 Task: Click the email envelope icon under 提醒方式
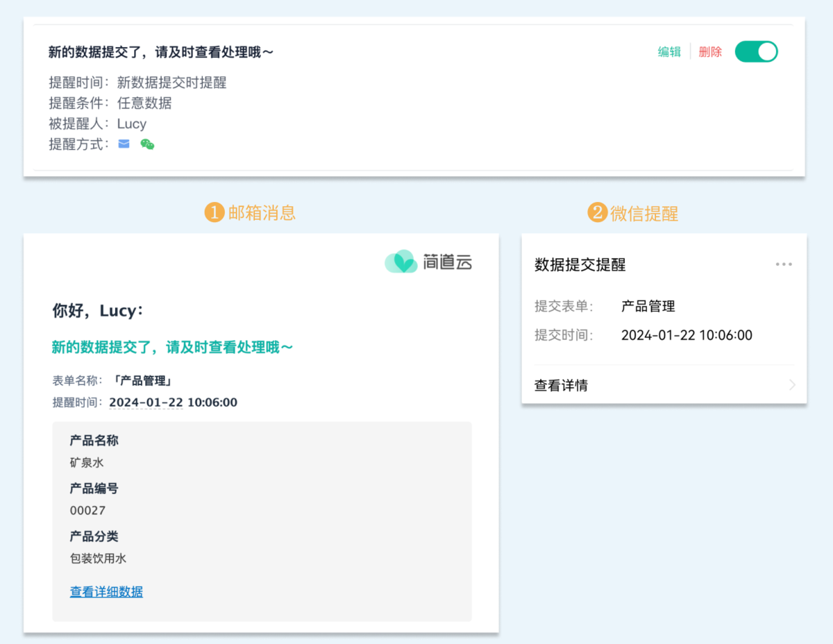(124, 144)
